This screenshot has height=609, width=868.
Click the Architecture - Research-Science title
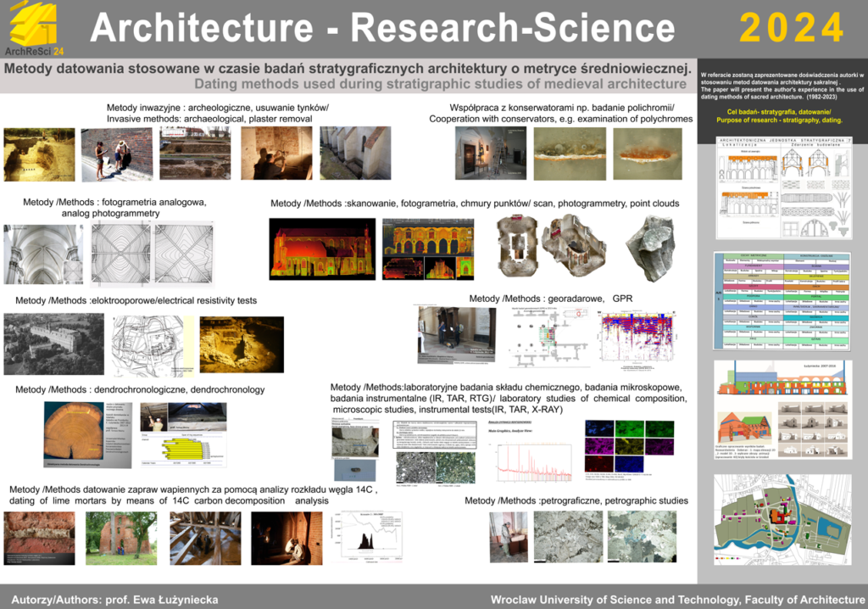[381, 29]
